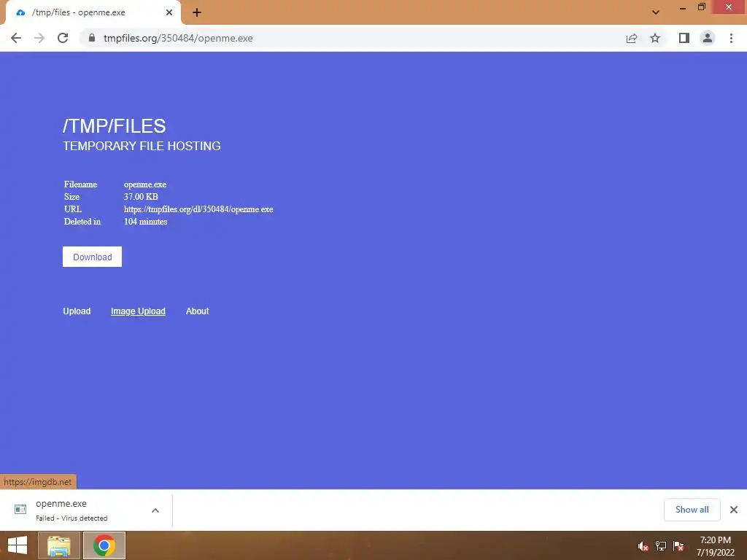The image size is (747, 560).
Task: View site info via the padlock icon
Action: click(92, 38)
